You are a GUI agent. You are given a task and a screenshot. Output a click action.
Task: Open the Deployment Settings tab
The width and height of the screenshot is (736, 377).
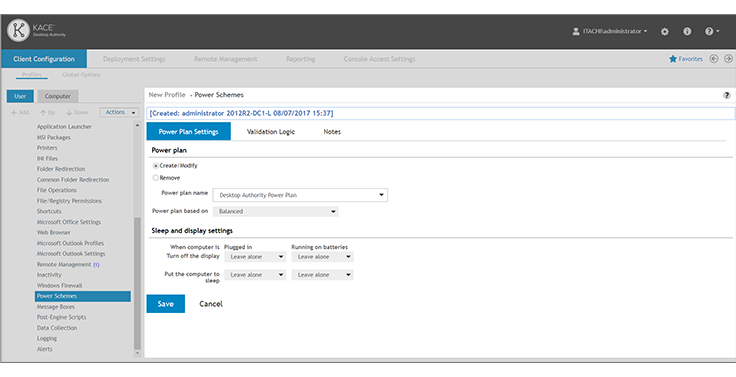[x=134, y=59]
